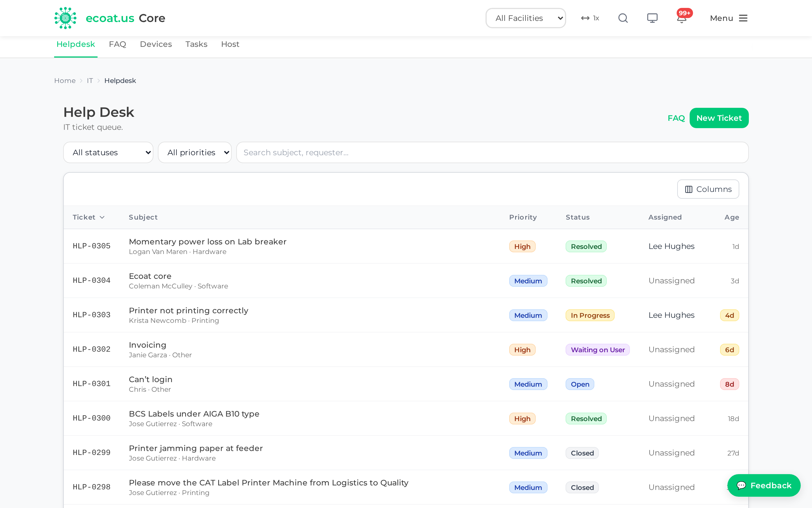
Task: Sort by the Ticket column header
Action: (x=89, y=217)
